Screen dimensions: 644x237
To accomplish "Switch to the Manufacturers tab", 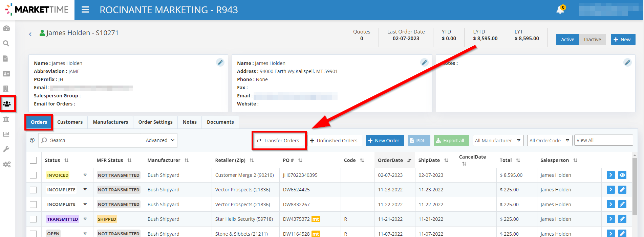I will click(x=110, y=122).
